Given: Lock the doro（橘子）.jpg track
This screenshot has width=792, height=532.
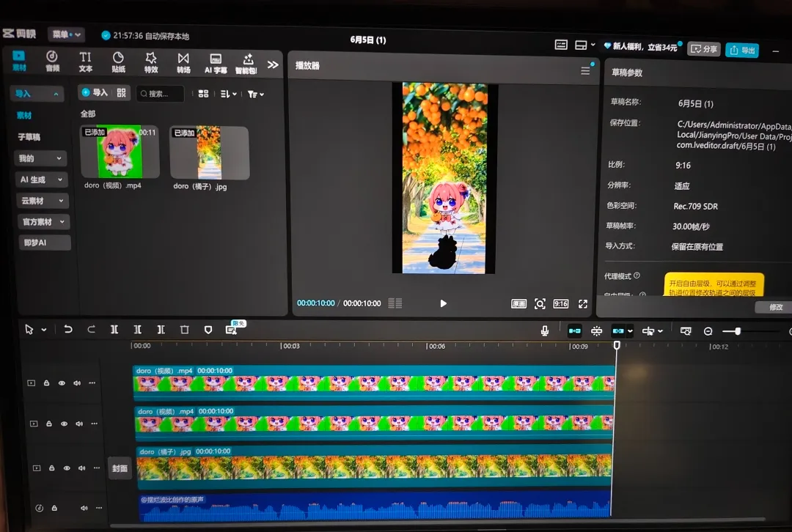Looking at the screenshot, I should click(51, 468).
